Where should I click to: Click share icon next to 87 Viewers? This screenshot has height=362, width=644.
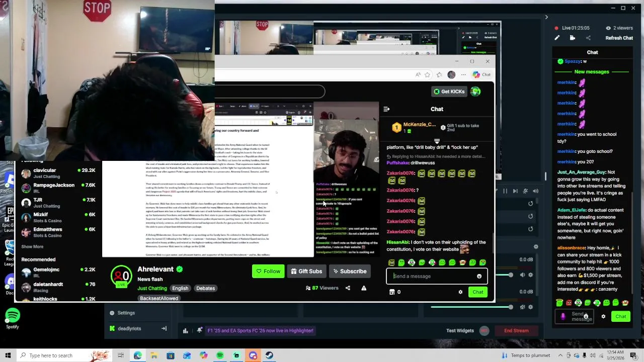348,288
